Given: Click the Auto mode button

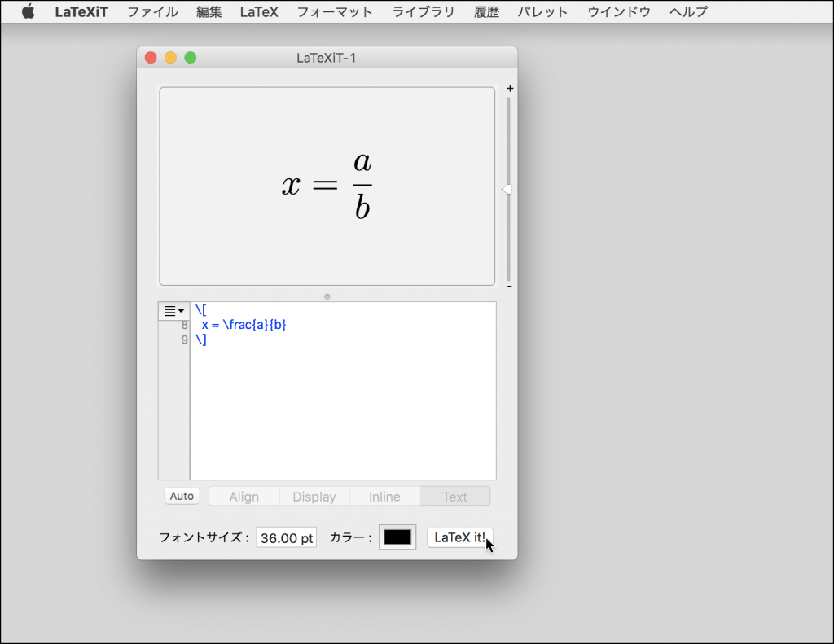Looking at the screenshot, I should (x=182, y=496).
